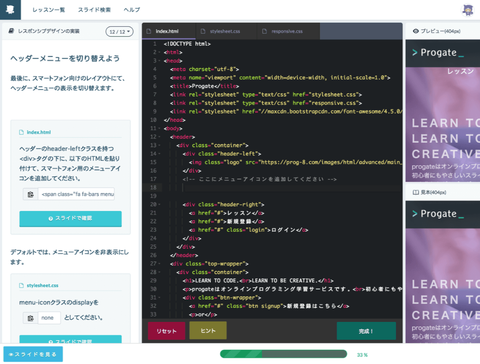This screenshot has height=364, width=480.
Task: Click the code on line 23 with class login
Action: click(248, 230)
